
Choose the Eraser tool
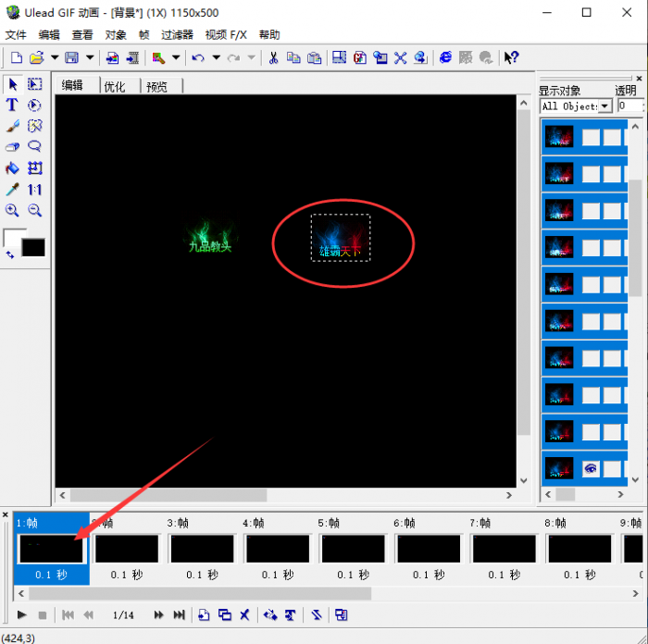[x=12, y=147]
